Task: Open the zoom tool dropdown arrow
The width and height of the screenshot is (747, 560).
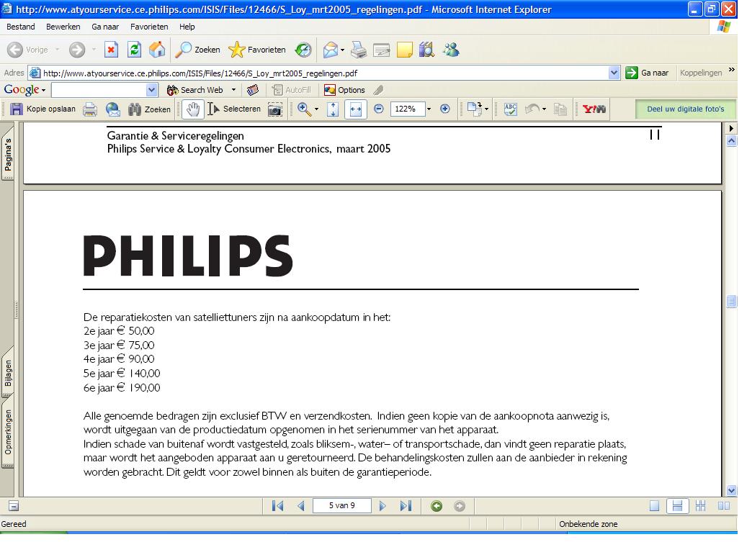Action: click(316, 109)
